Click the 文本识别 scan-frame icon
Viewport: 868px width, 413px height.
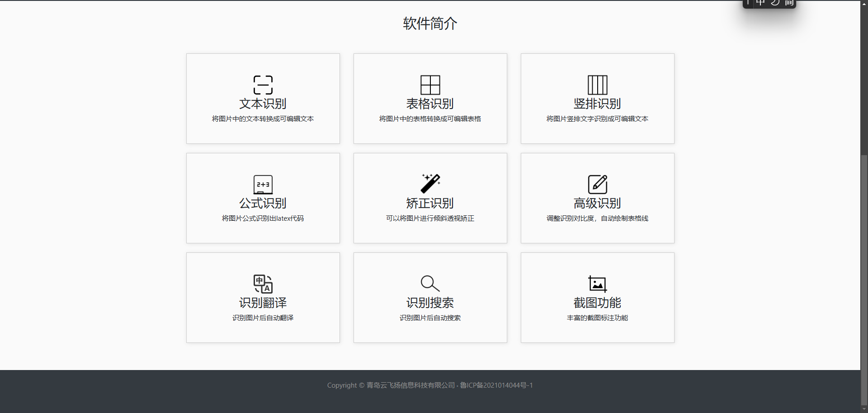click(x=263, y=85)
